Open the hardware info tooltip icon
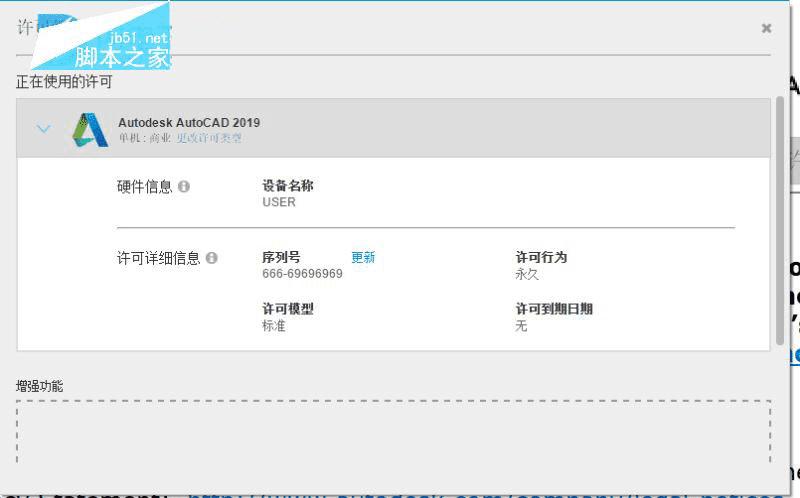The width and height of the screenshot is (800, 498). [x=184, y=187]
